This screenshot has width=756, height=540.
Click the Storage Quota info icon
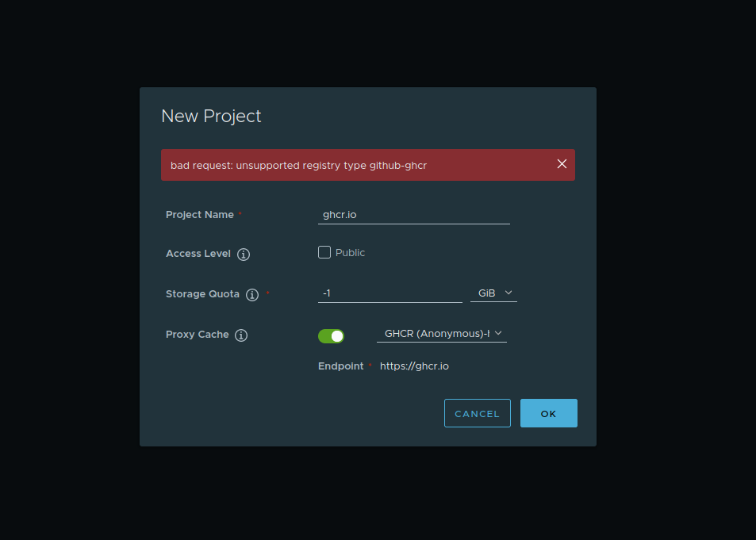tap(252, 294)
